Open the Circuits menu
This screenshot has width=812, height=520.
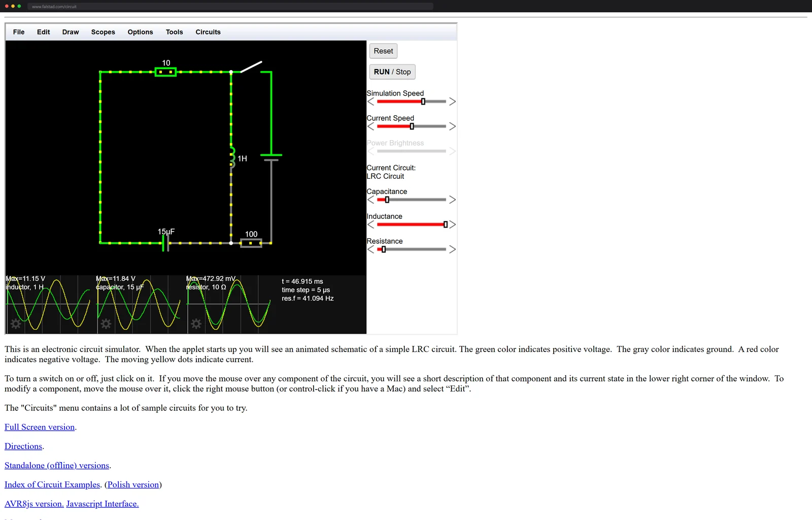(x=208, y=32)
